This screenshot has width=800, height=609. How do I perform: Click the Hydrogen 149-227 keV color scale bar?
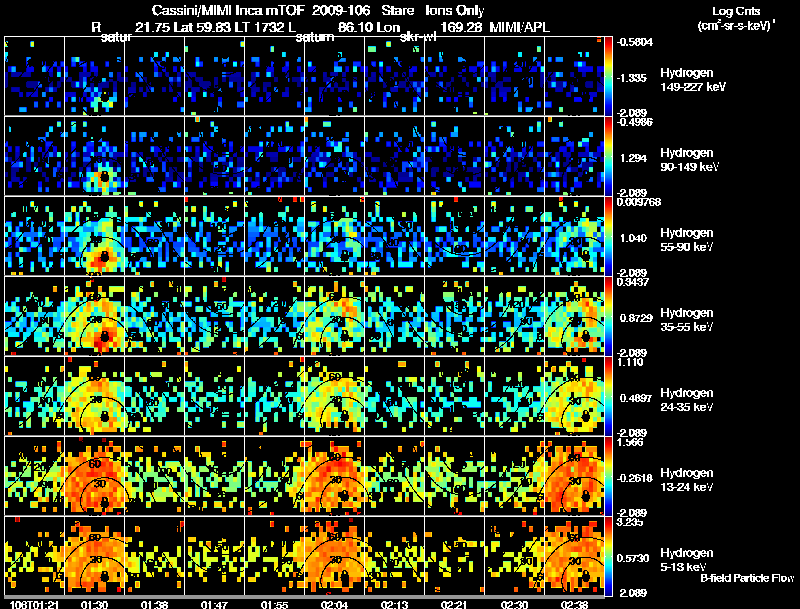click(608, 76)
